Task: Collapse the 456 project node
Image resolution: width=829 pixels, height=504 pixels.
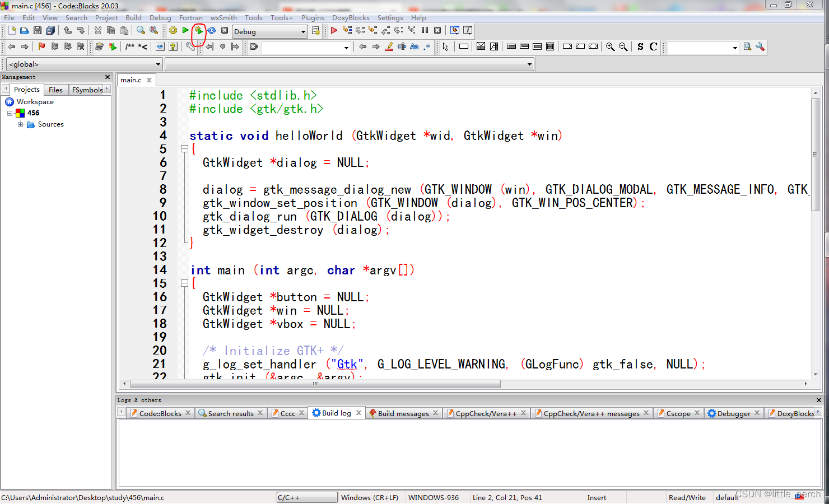Action: 10,113
